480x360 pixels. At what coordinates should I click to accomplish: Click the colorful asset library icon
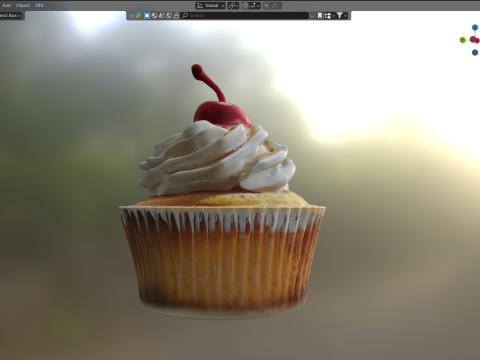pyautogui.click(x=138, y=16)
